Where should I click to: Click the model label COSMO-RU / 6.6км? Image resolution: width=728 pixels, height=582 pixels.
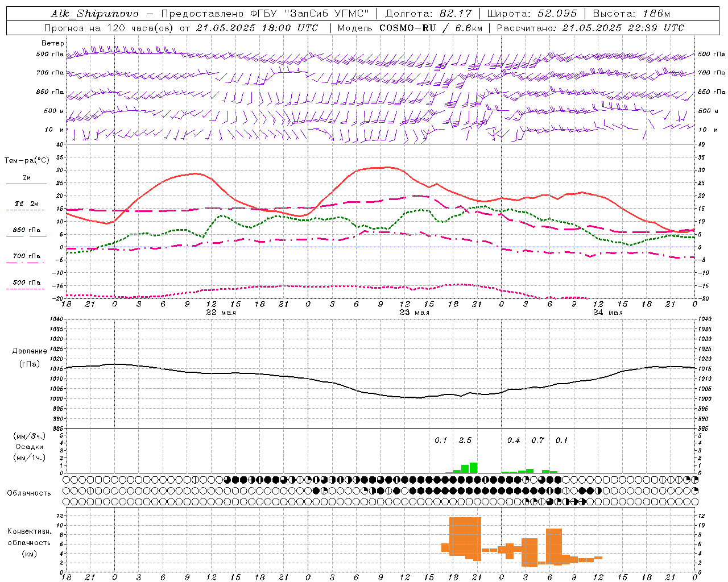(x=431, y=28)
